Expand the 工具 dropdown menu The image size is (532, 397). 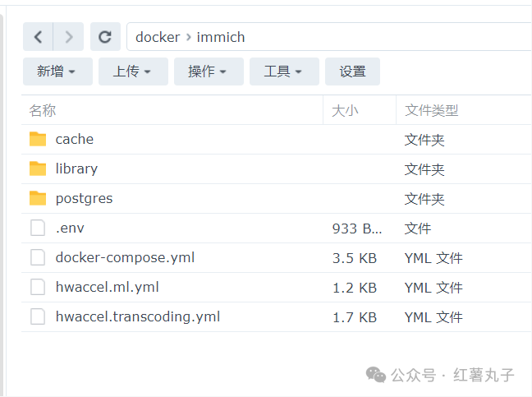pyautogui.click(x=284, y=72)
